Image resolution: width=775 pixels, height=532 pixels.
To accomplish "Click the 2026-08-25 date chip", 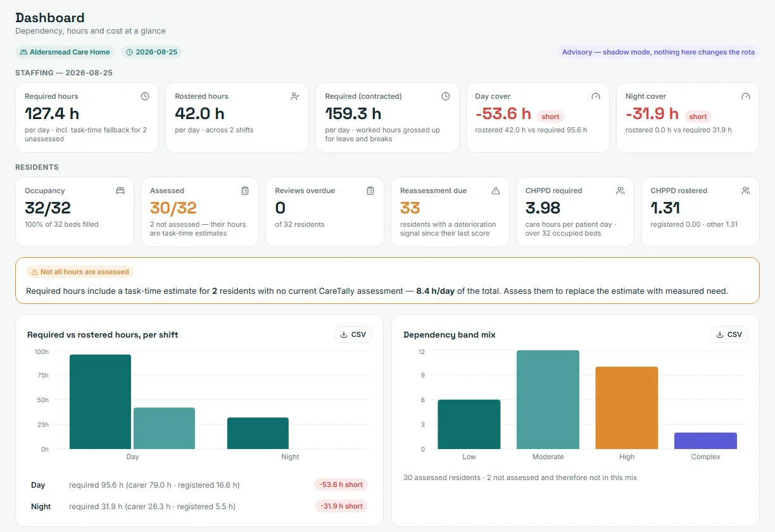I will 151,52.
